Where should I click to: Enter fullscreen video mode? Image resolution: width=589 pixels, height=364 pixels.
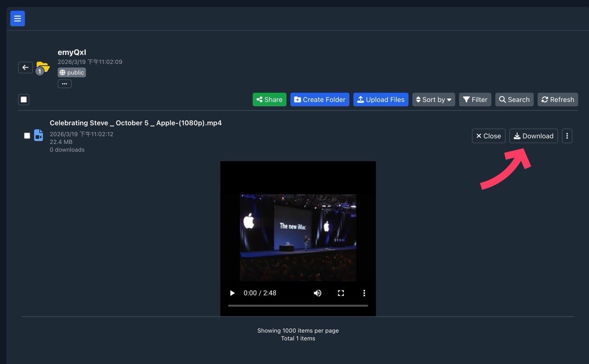341,293
